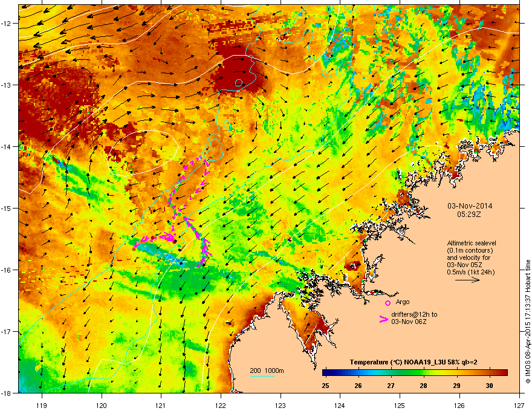Viewport: 532px width, 411px height.
Task: Click longitude axis label 120
Action: tap(102, 405)
